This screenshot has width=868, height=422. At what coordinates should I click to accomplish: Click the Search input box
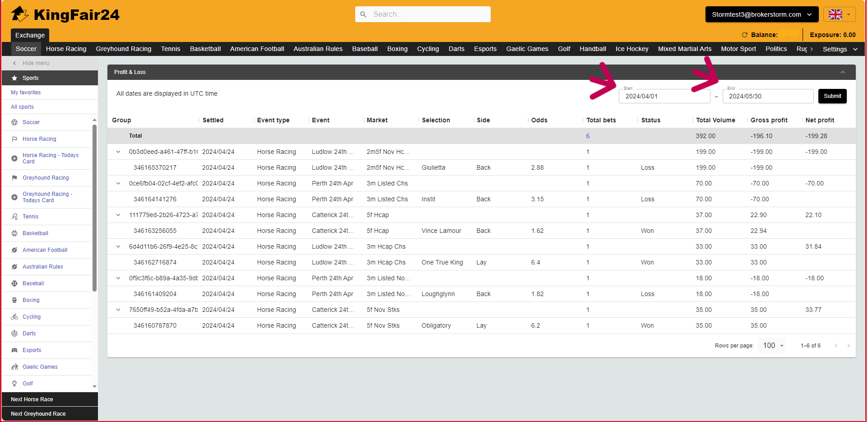point(423,14)
